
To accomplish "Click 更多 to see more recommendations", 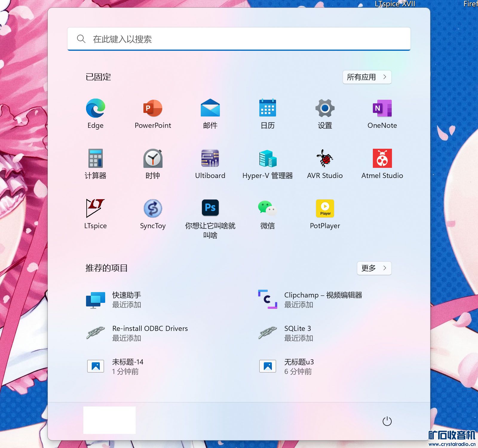I will tap(374, 268).
